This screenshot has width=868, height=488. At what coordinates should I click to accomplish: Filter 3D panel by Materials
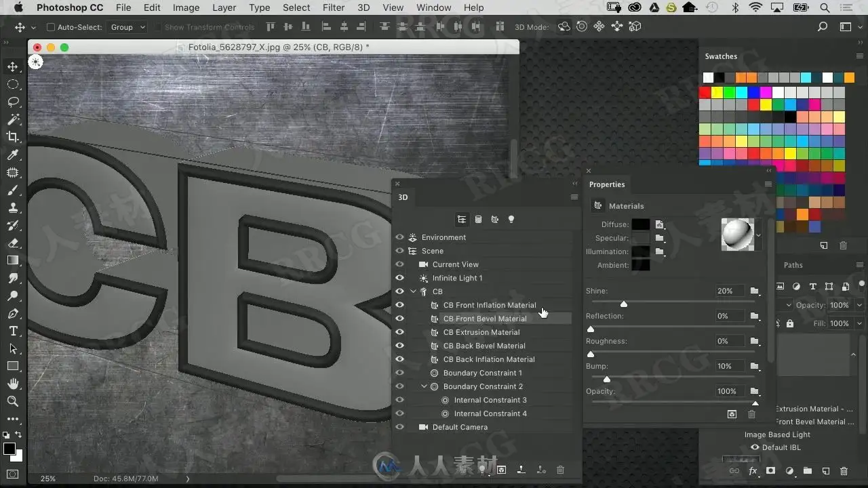[495, 220]
